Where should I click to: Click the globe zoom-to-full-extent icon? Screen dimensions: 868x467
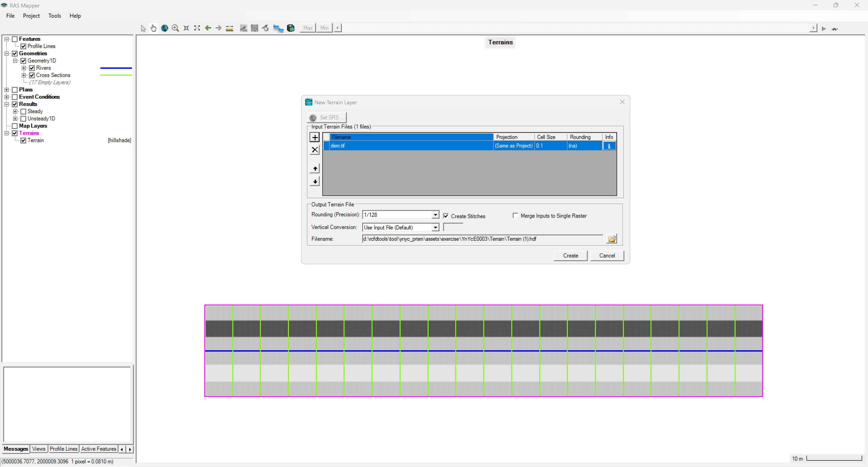(164, 28)
